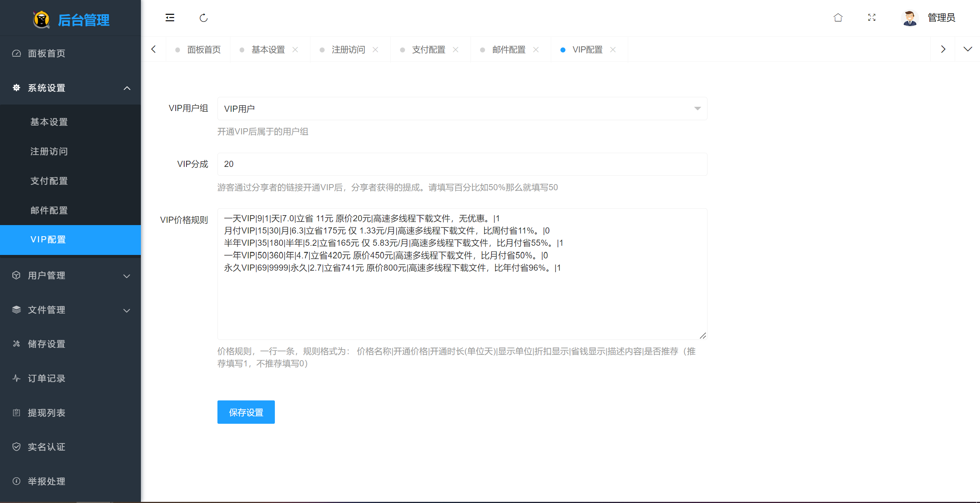Click the list icon beside 提现列表
Viewport: 980px width, 503px height.
16,413
